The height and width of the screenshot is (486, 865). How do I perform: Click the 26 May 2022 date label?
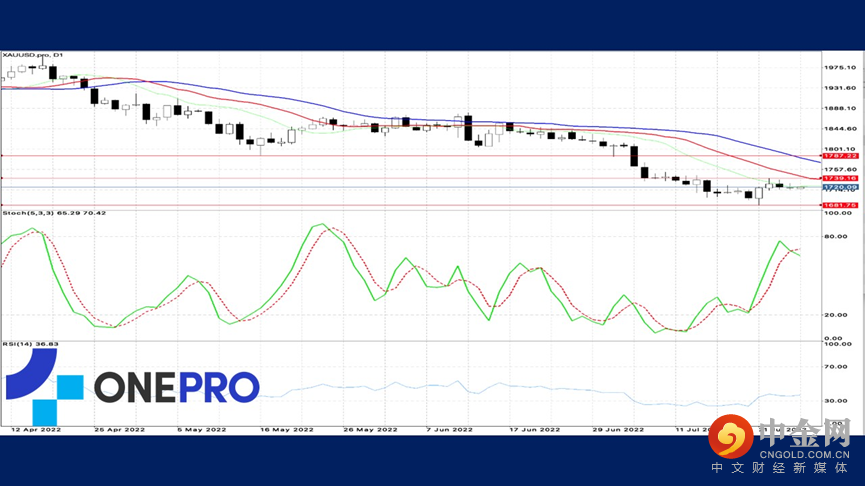pyautogui.click(x=370, y=430)
